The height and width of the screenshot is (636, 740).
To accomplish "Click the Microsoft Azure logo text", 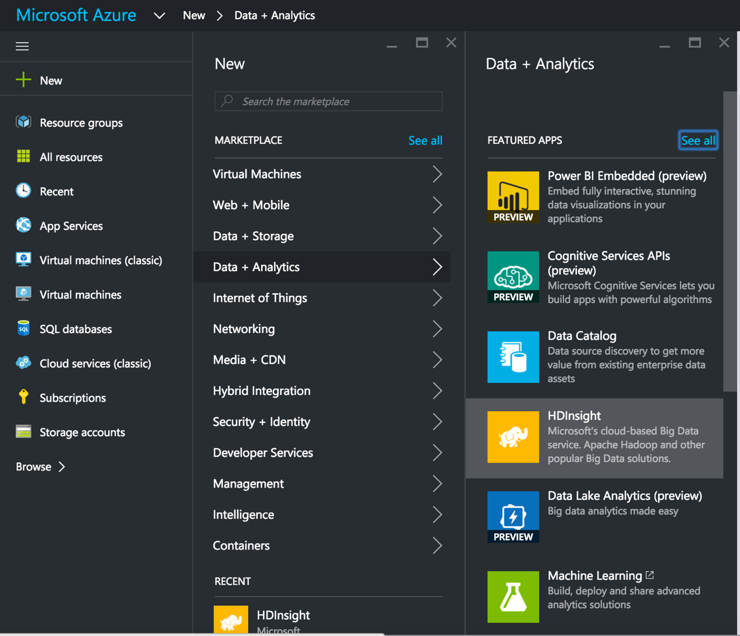I will coord(76,15).
